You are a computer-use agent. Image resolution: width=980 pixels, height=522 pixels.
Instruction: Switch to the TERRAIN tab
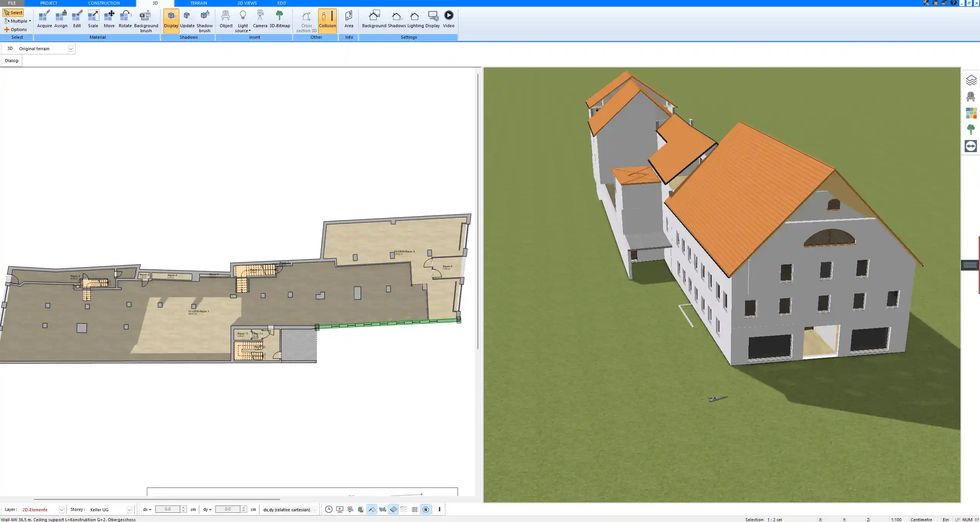click(199, 3)
